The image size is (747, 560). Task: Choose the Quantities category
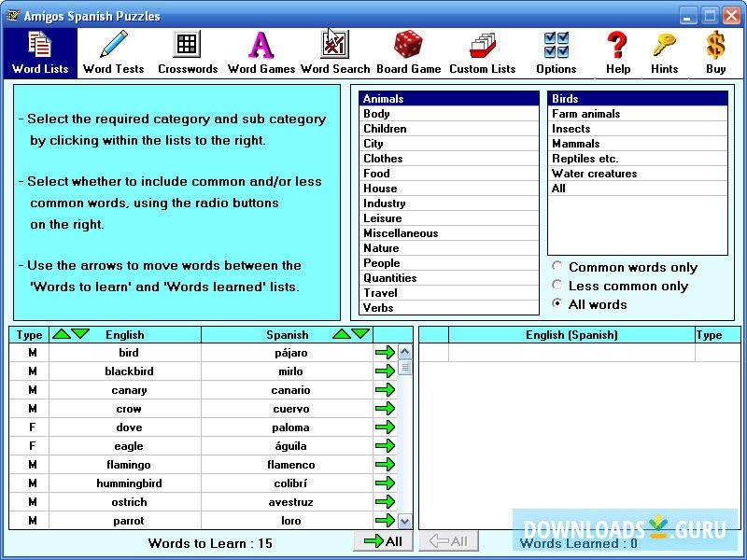click(448, 277)
